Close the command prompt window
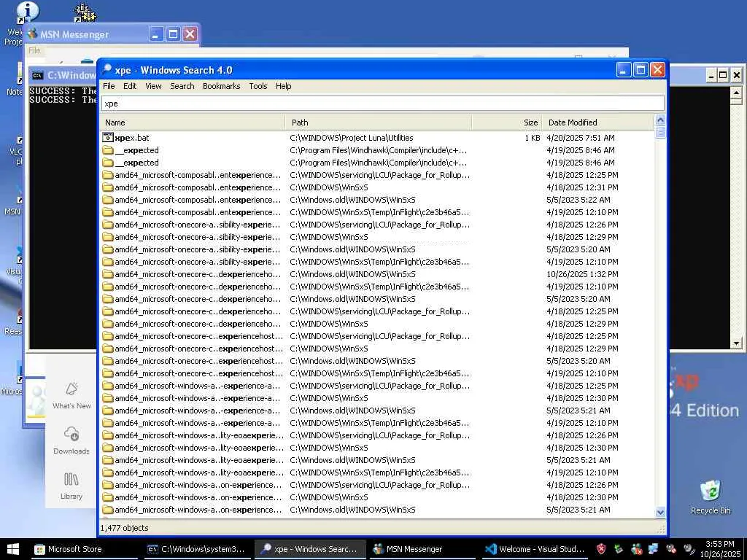This screenshot has width=747, height=560. [x=737, y=75]
